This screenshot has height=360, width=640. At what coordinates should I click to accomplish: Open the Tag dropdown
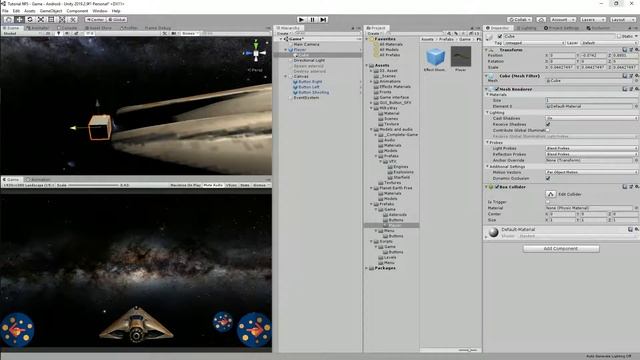[534, 43]
